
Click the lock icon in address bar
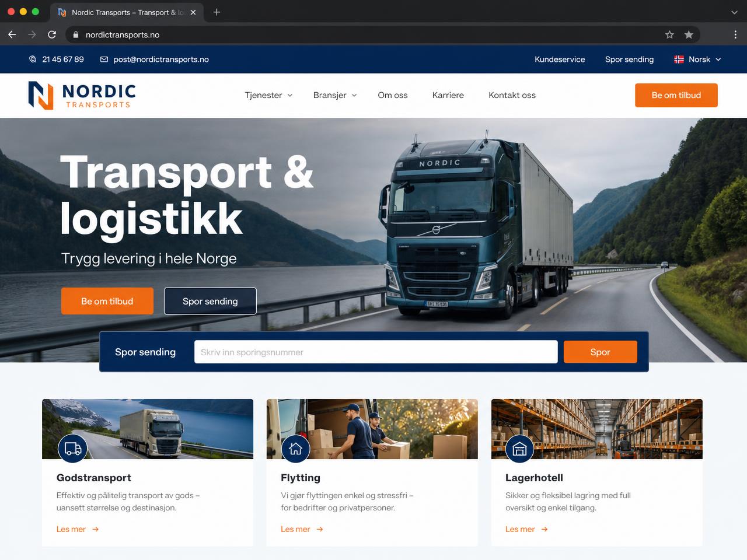[75, 35]
